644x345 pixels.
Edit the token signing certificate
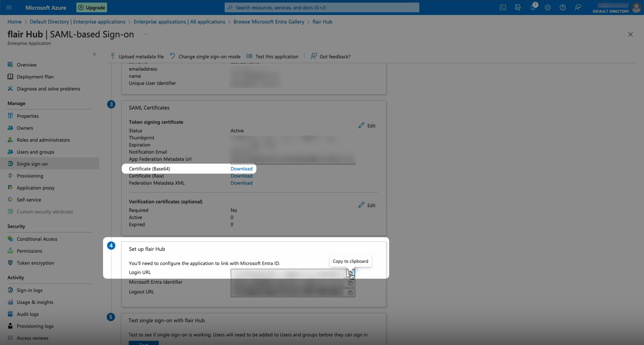[x=367, y=126]
